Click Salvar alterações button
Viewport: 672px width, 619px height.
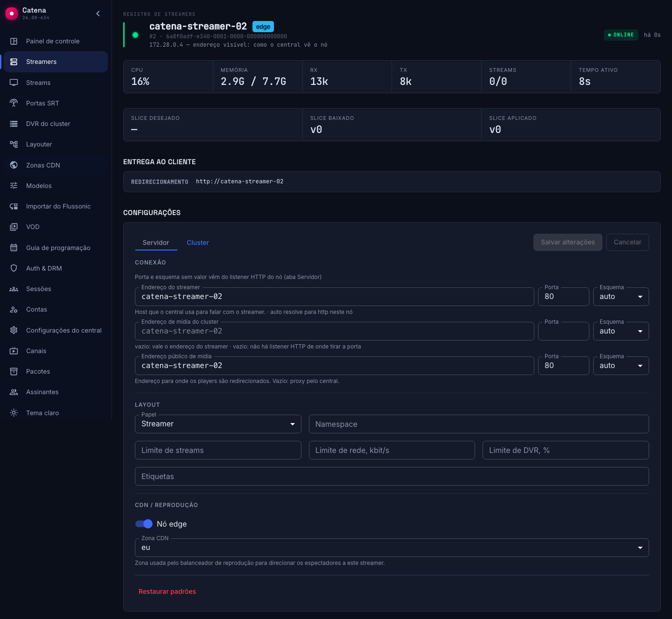point(568,242)
